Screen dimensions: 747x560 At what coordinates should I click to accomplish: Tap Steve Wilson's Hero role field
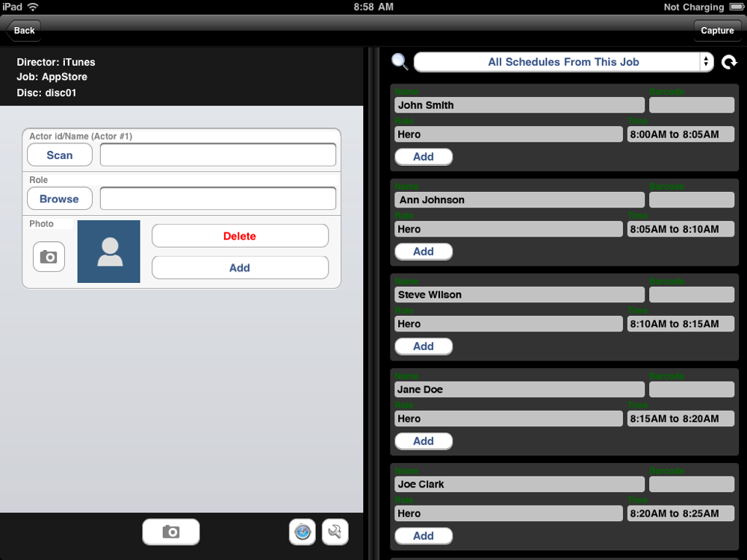[x=508, y=324]
